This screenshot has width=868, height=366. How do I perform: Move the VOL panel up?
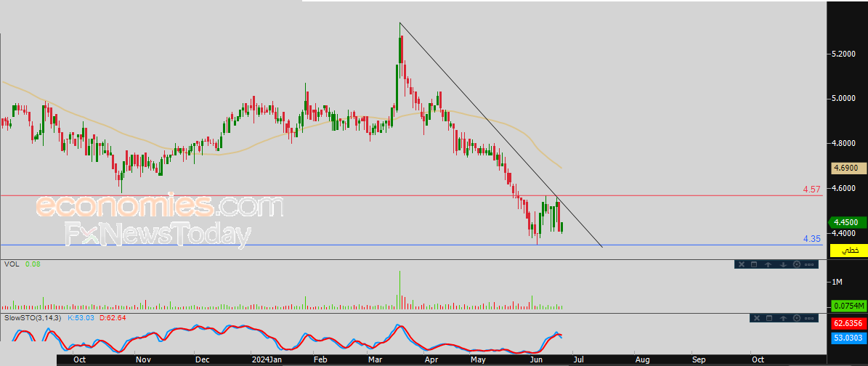[x=768, y=264]
